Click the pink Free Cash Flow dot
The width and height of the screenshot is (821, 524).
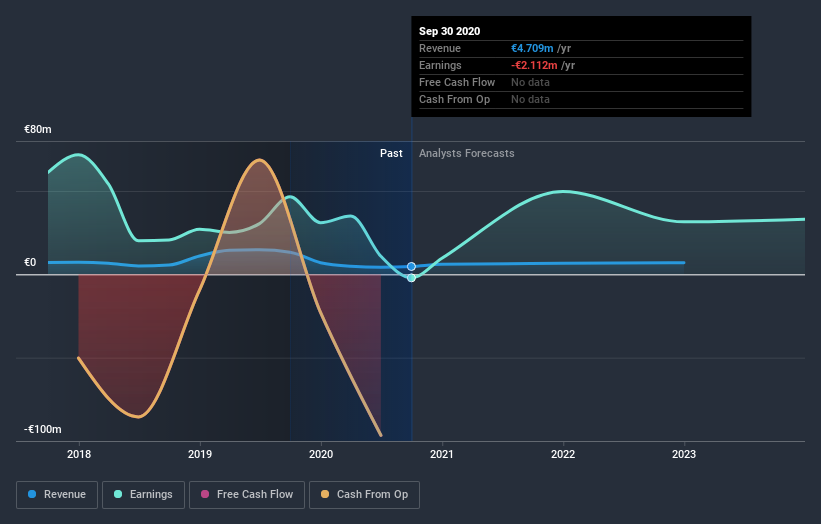[205, 494]
